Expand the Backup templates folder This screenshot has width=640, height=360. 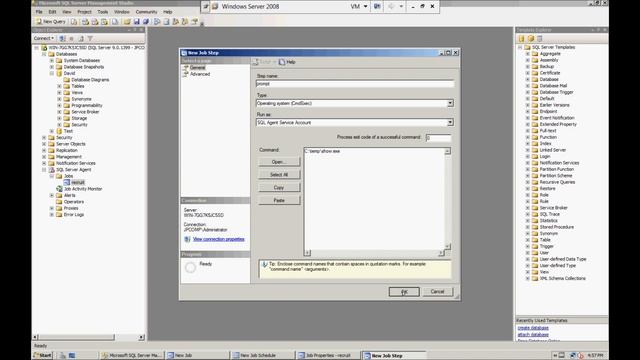pos(527,67)
